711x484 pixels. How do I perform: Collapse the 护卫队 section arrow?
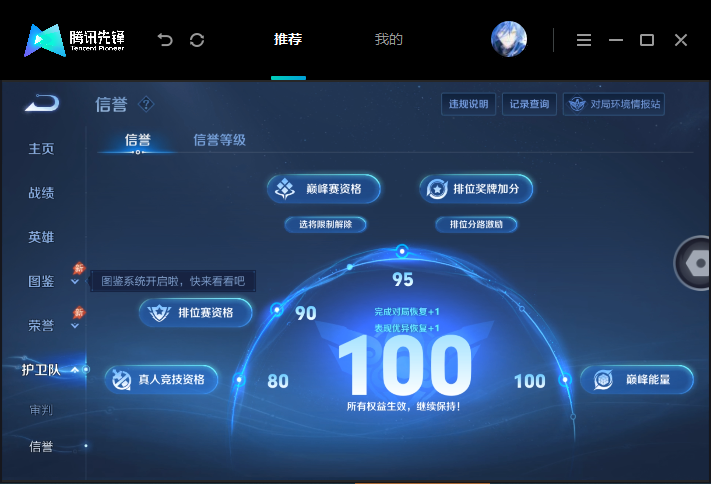[75, 370]
